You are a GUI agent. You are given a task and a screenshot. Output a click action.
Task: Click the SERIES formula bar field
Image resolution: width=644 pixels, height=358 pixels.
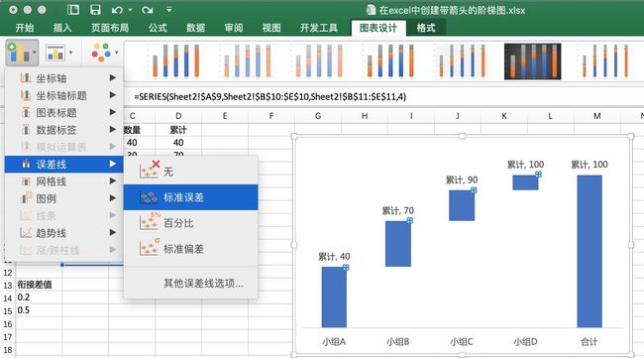click(386, 96)
